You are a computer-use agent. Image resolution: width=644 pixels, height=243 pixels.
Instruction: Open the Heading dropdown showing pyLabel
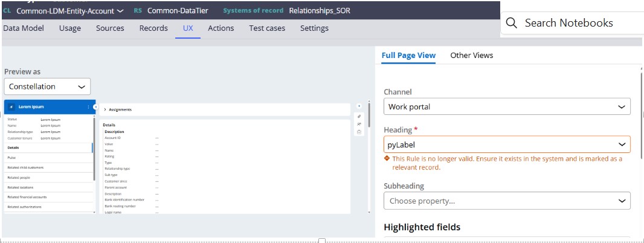coord(507,144)
